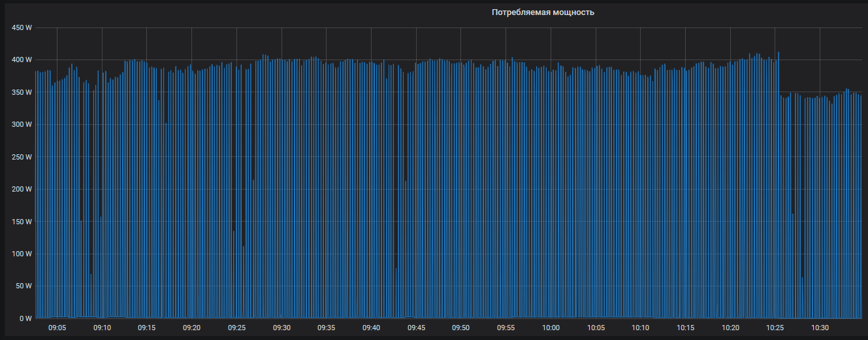Click the 09:35 time axis label

(327, 328)
